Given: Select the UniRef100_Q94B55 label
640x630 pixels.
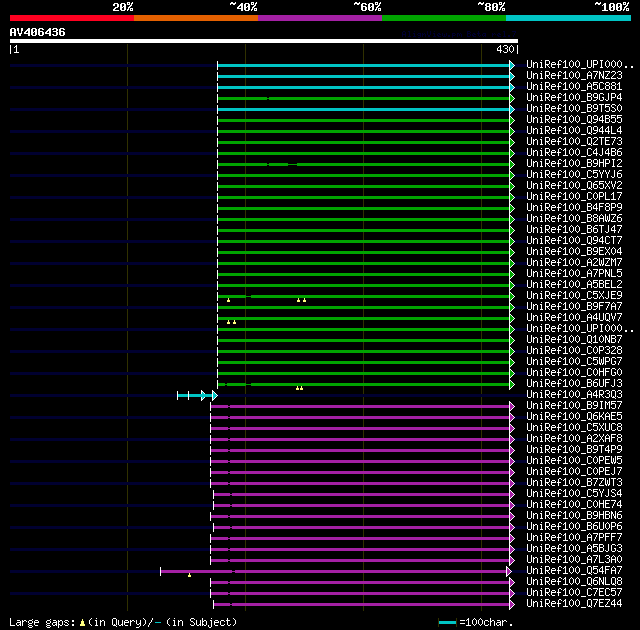Looking at the screenshot, I should (574, 120).
